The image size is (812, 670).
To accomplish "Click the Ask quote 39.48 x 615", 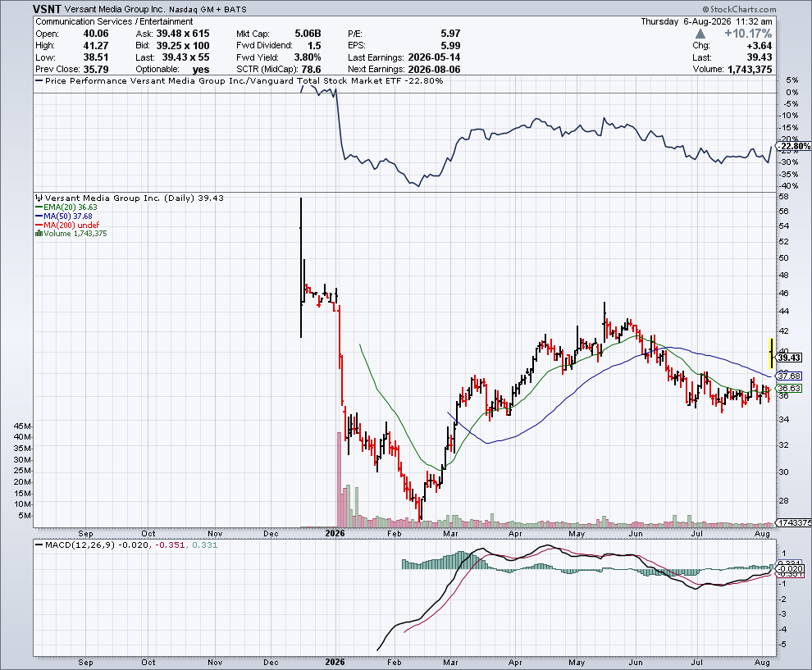I will tap(183, 34).
